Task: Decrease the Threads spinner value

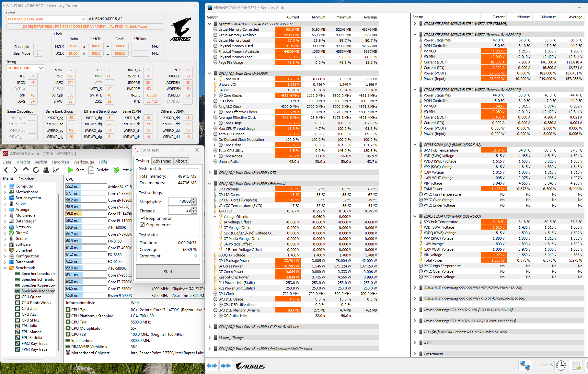Action: click(x=194, y=212)
